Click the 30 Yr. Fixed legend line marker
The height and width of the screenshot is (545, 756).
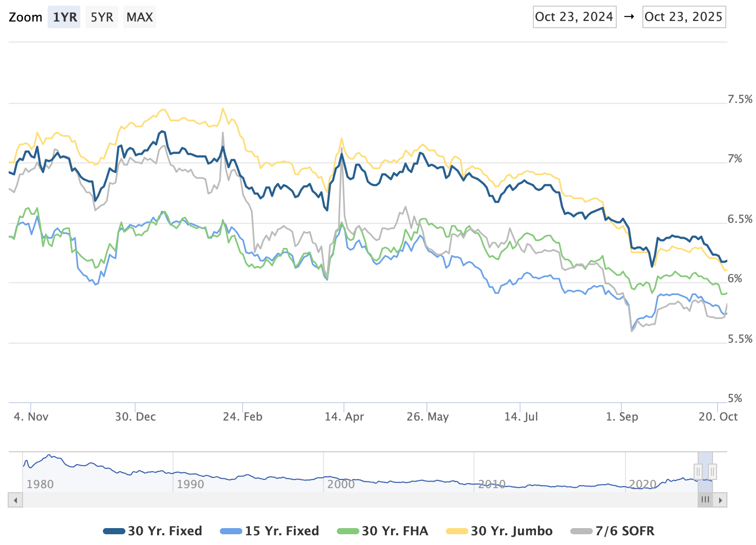tap(114, 531)
